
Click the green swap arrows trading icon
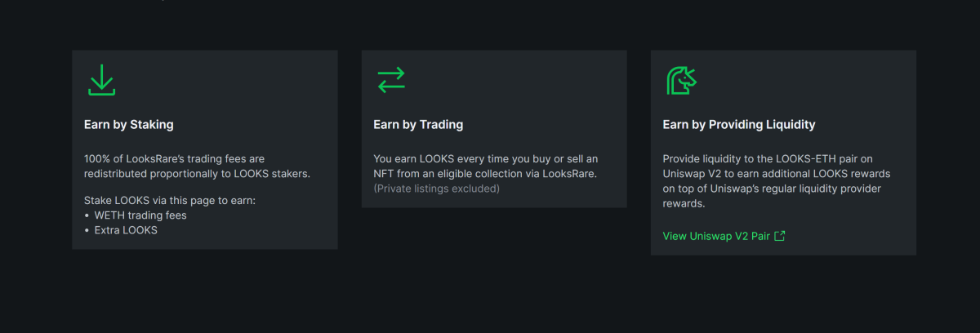391,80
